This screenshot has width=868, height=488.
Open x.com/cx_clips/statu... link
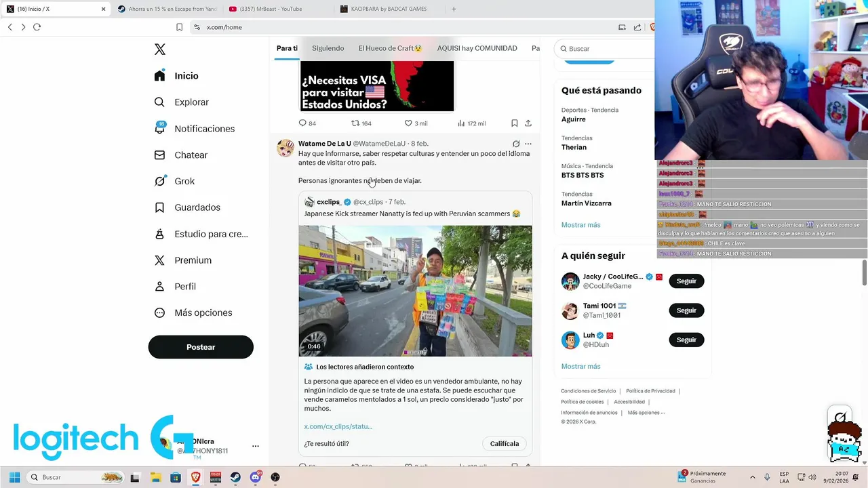(x=338, y=426)
